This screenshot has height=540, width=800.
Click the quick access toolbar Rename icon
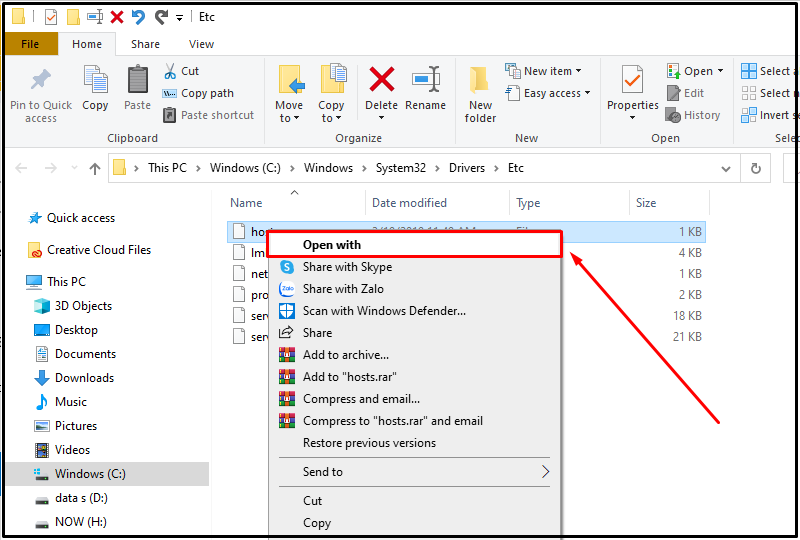(95, 17)
